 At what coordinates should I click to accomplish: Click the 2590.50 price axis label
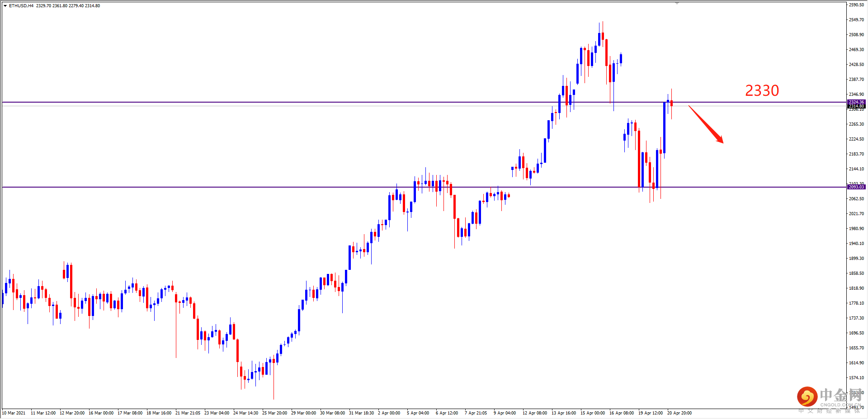(x=856, y=5)
